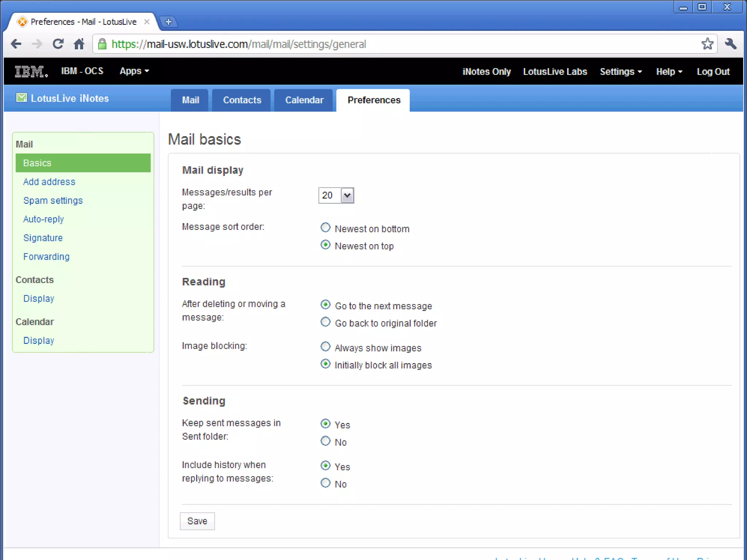Click the new tab plus icon
Screen dimensions: 747x560
point(169,22)
